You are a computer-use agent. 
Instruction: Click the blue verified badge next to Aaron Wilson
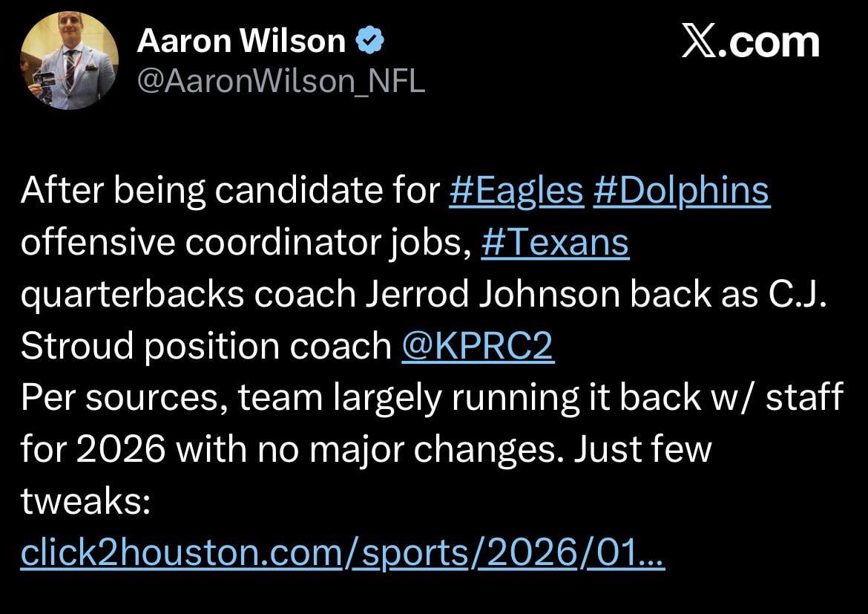tap(369, 40)
